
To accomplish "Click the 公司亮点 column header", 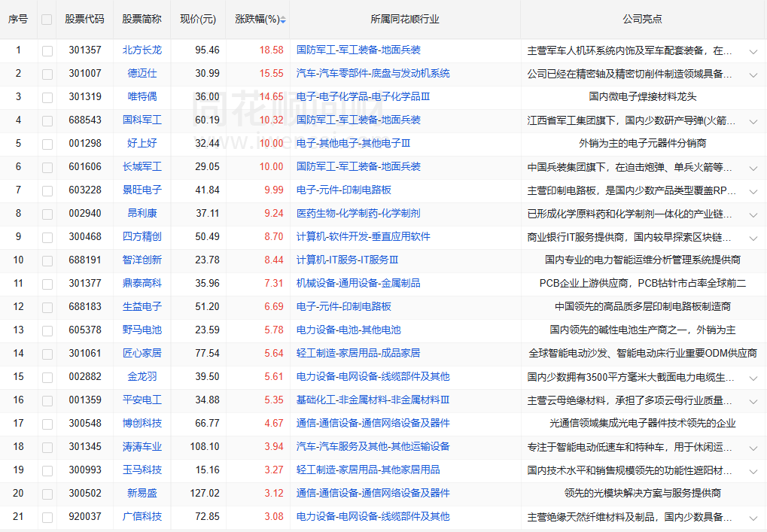I will (x=642, y=19).
